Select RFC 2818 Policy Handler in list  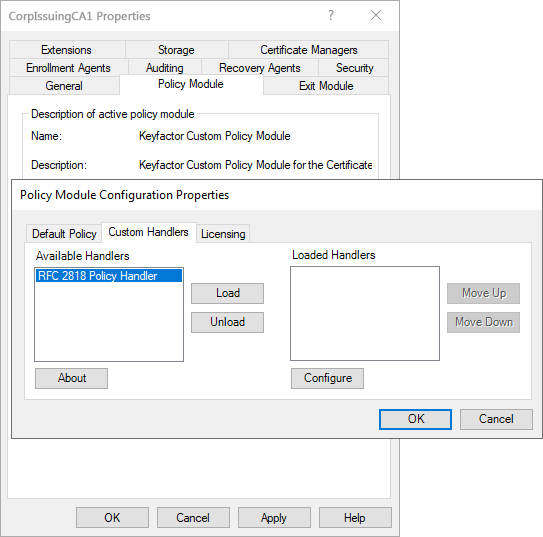click(109, 276)
